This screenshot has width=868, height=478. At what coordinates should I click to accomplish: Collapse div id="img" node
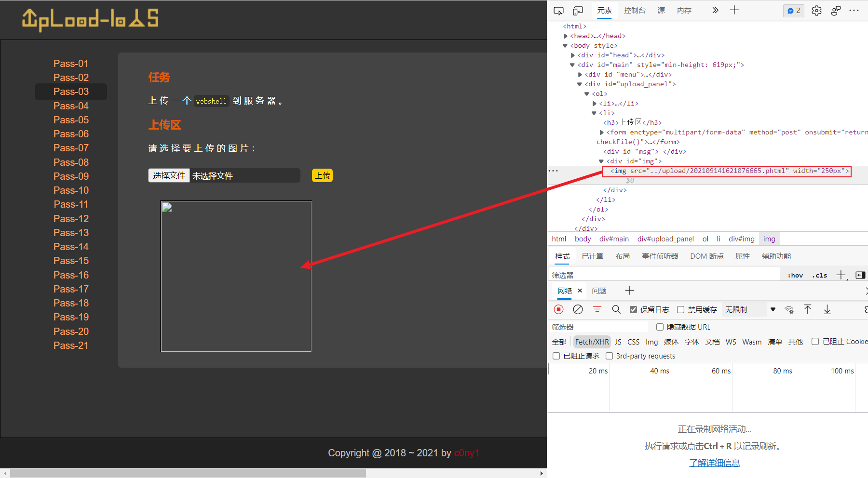pos(601,161)
